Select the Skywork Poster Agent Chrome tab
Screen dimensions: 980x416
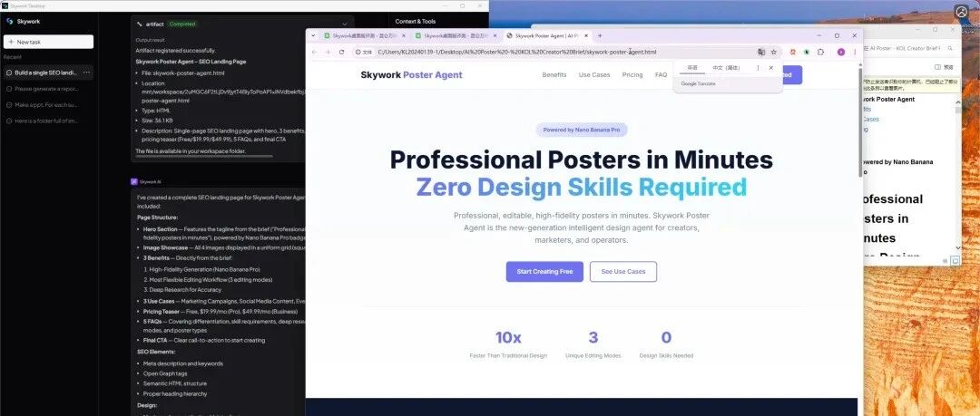click(x=545, y=35)
